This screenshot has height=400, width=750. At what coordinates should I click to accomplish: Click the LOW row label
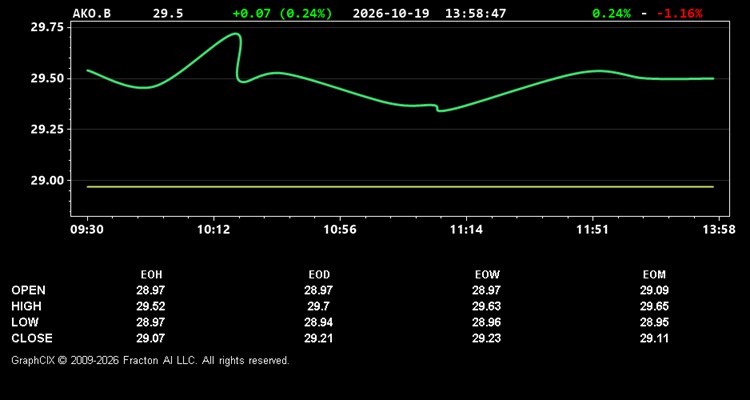pos(25,322)
